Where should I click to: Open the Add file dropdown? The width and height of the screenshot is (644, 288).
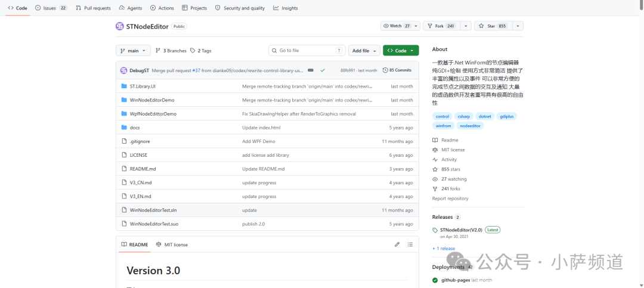pos(364,51)
